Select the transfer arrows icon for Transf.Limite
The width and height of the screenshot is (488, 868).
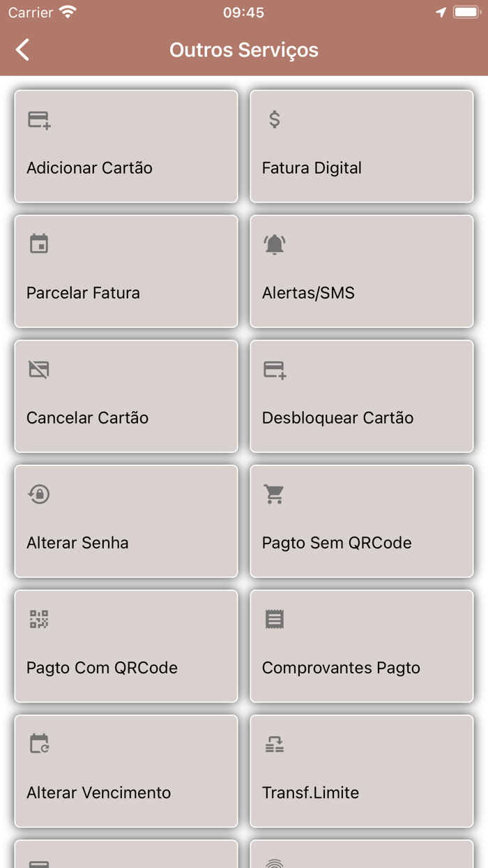pos(275,743)
